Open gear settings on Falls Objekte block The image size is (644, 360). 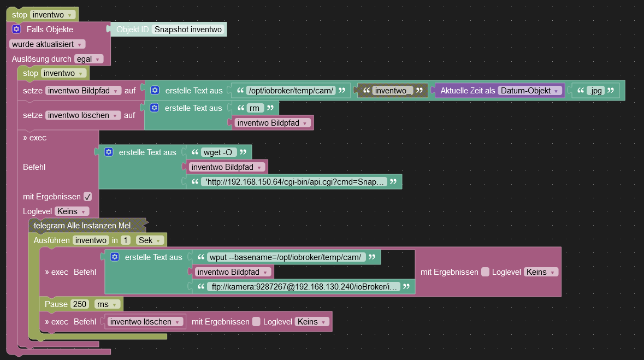pos(16,29)
